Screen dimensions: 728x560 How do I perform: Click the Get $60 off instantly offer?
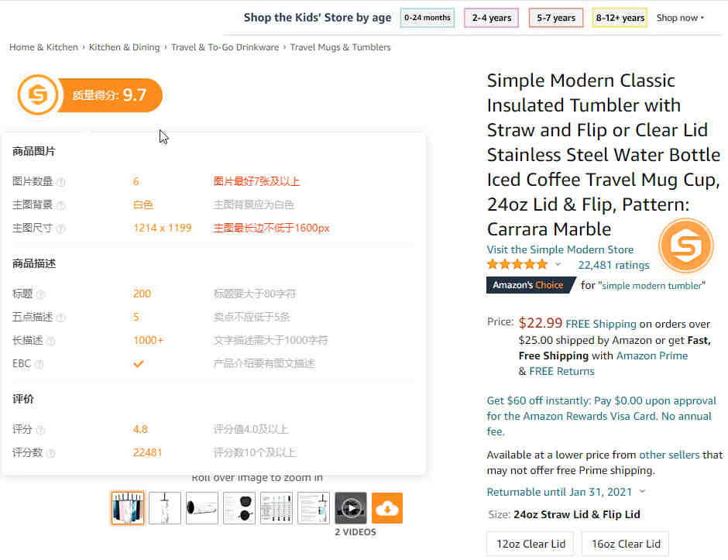point(601,416)
